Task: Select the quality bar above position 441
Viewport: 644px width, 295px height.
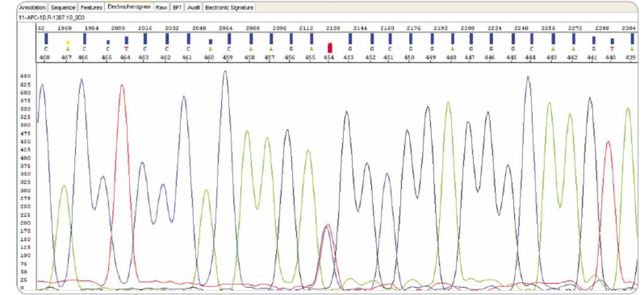Action: (x=594, y=40)
